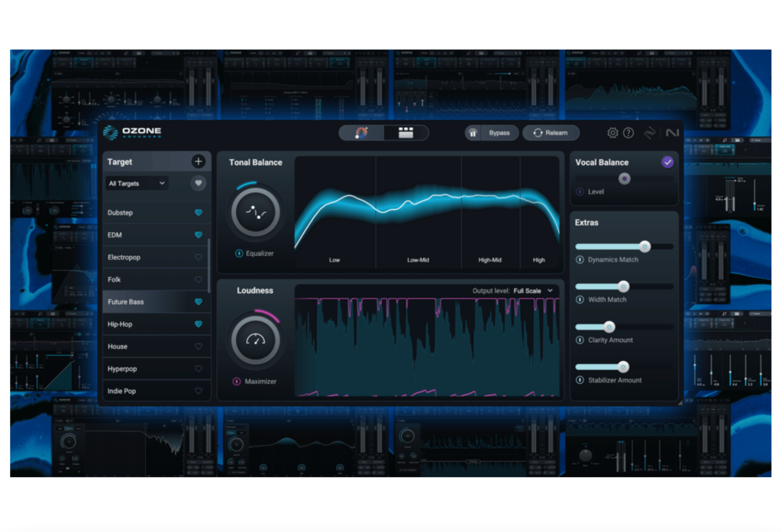Click the target list scrollbar

pyautogui.click(x=208, y=266)
